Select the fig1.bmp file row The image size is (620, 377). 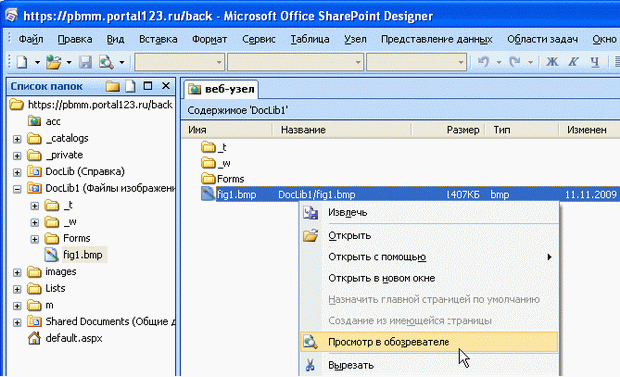[x=410, y=195]
